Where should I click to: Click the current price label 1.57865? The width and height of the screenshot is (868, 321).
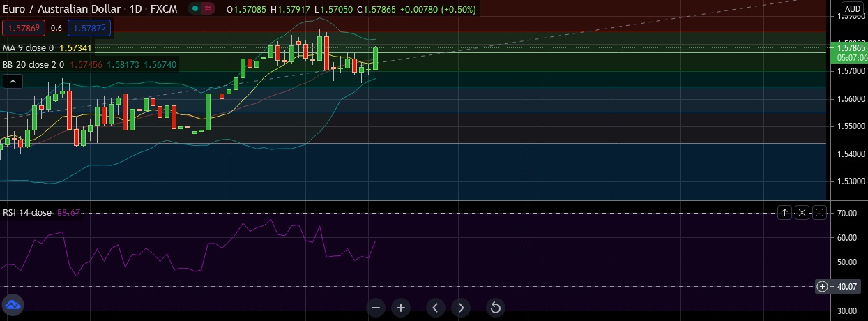[x=851, y=48]
